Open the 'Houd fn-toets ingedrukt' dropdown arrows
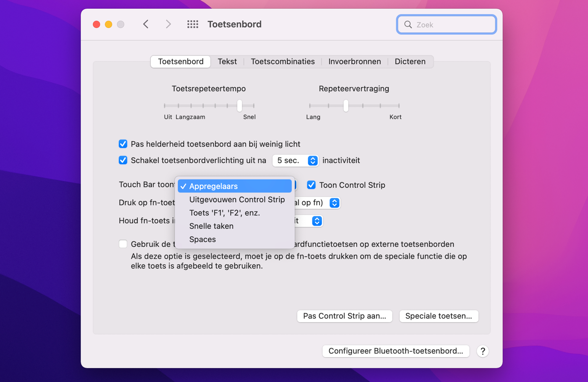The image size is (588, 382). click(317, 221)
